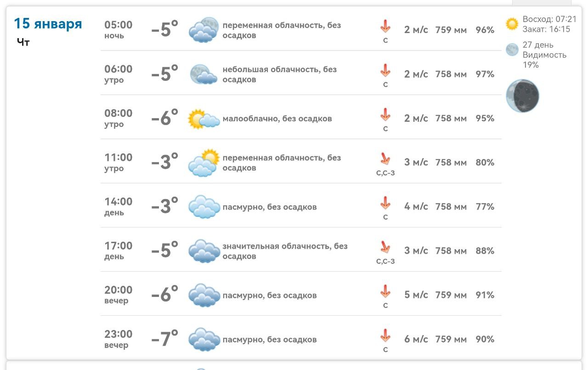Click the sunrise sun icon beside Восход

coord(512,24)
